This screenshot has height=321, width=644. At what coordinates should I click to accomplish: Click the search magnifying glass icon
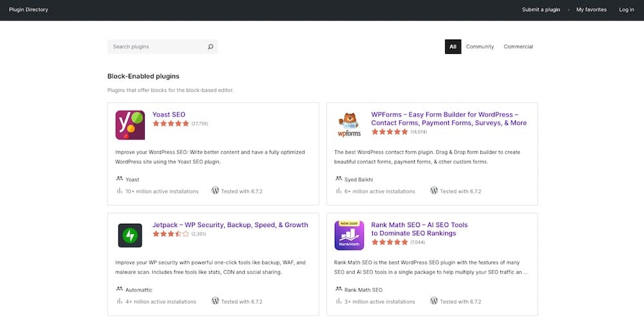pyautogui.click(x=211, y=47)
